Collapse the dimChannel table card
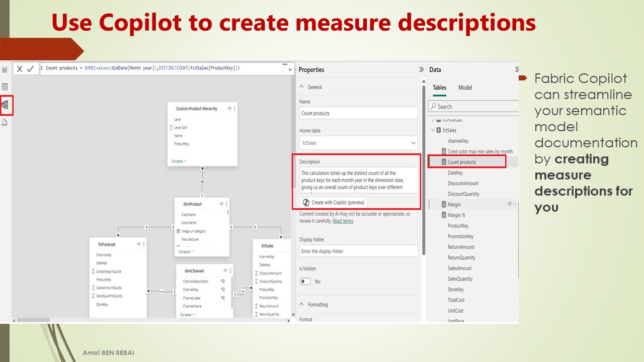Image resolution: width=644 pixels, height=362 pixels. (x=188, y=315)
